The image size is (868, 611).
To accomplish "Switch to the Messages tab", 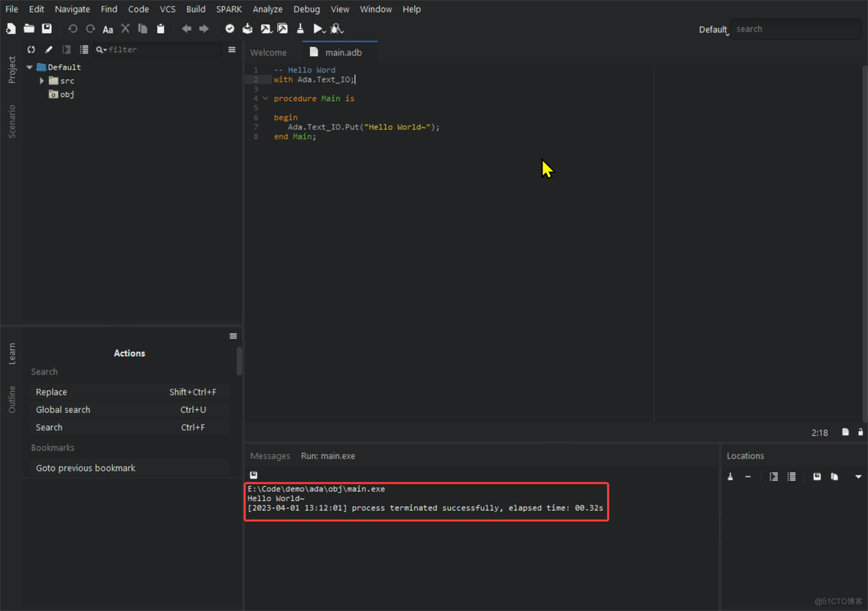I will [270, 455].
